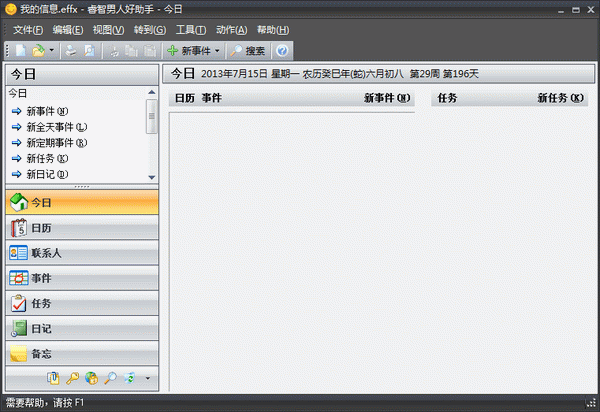
Task: Click the green notebook 日记 icon
Action: [x=19, y=329]
